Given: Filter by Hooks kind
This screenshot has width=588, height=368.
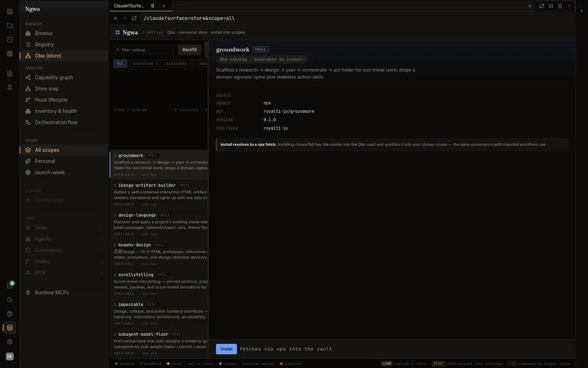Looking at the screenshot, I should point(63,262).
